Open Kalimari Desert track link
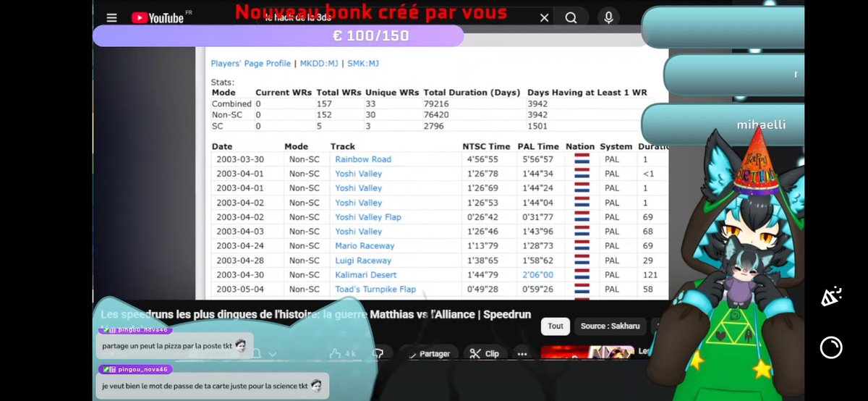The width and height of the screenshot is (868, 401). click(366, 275)
